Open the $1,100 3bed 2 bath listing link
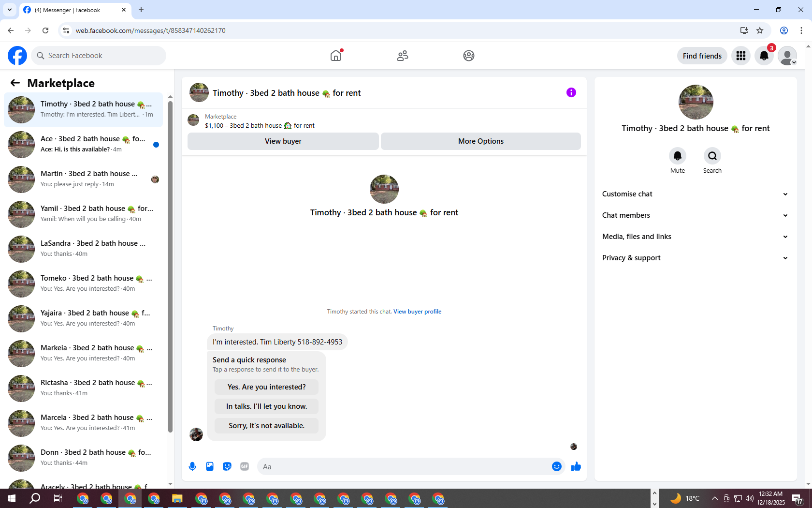The height and width of the screenshot is (508, 812). coord(260,126)
